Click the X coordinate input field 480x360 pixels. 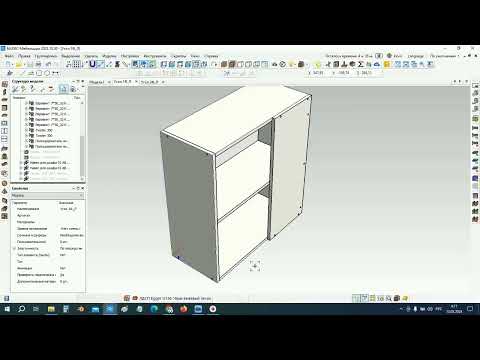point(319,73)
